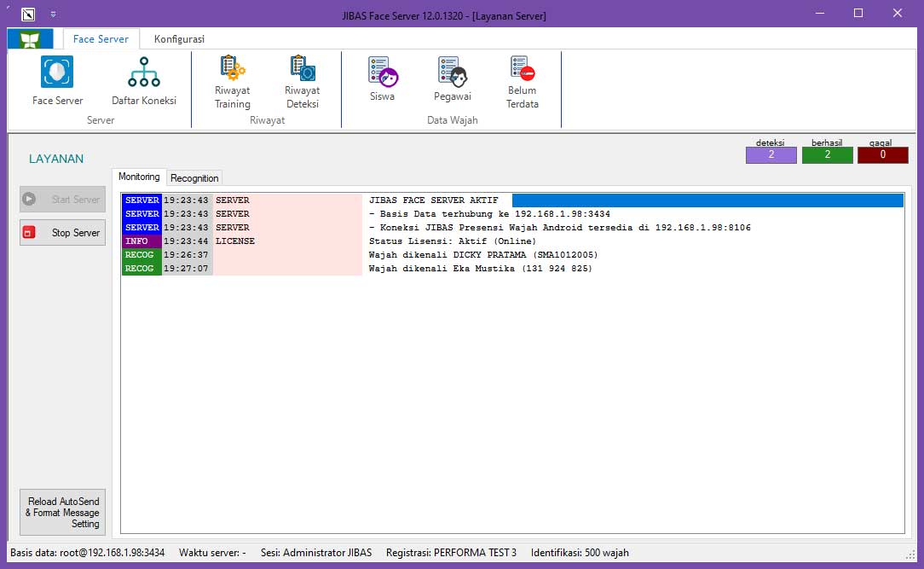Open quick access toolbar dropdown arrow

point(53,15)
